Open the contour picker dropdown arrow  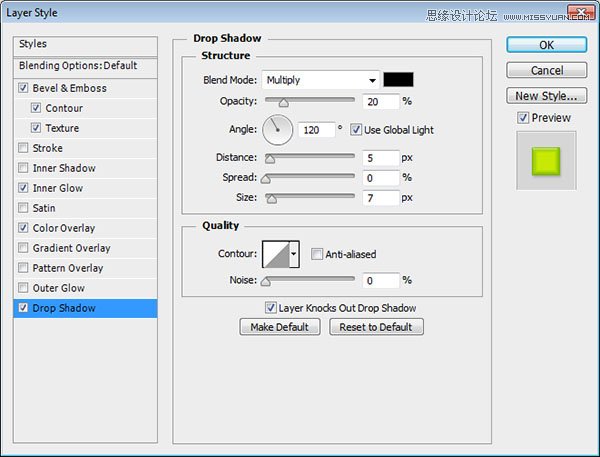tap(294, 254)
